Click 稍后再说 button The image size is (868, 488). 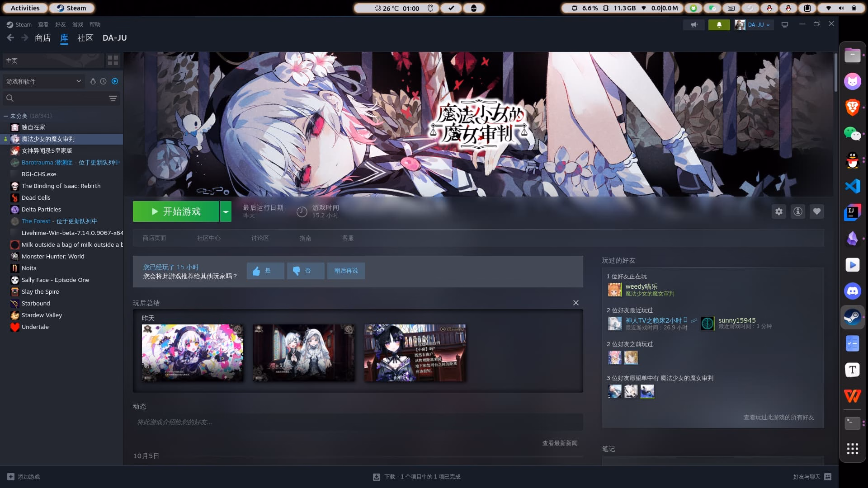(x=346, y=271)
